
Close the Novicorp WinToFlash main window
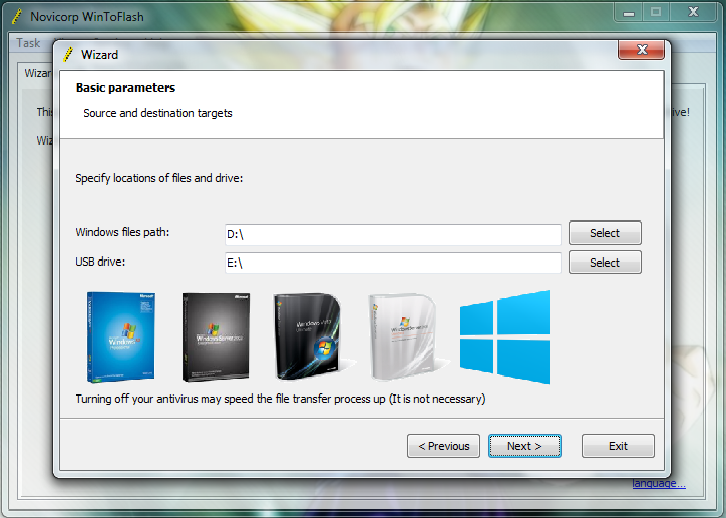pyautogui.click(x=693, y=12)
